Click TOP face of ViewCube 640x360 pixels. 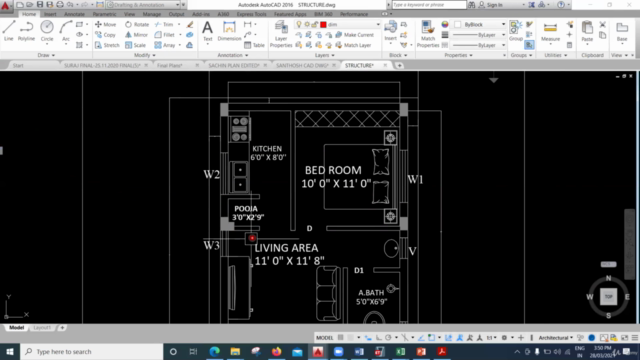coord(608,296)
